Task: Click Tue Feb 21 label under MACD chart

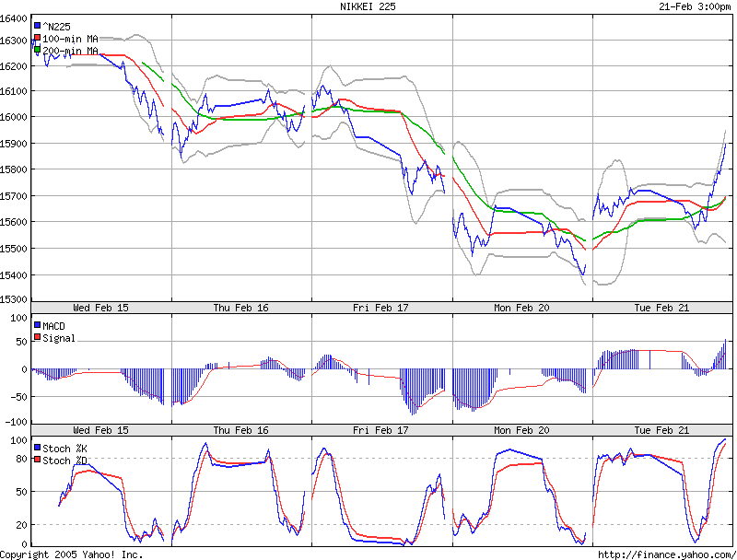Action: click(x=661, y=430)
